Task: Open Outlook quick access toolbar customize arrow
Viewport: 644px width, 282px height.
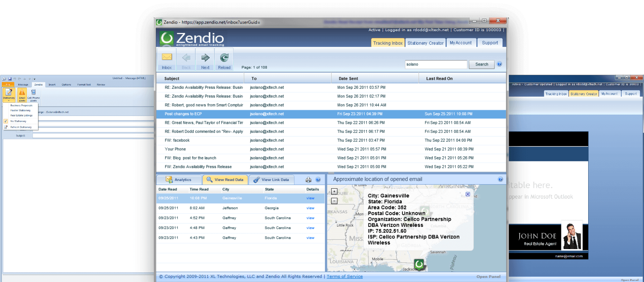Action: (x=34, y=79)
